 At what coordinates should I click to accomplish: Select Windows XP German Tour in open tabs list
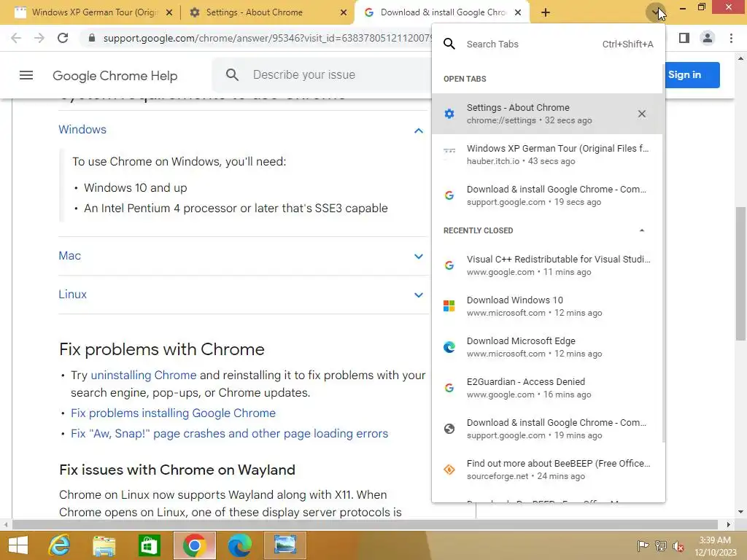(547, 155)
